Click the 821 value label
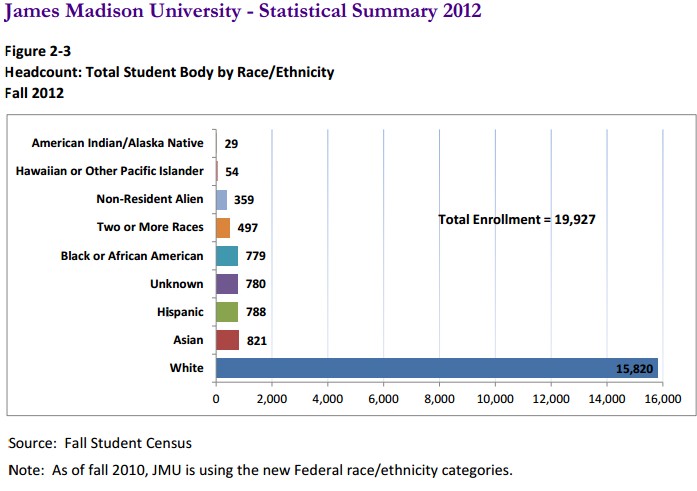 coord(256,341)
